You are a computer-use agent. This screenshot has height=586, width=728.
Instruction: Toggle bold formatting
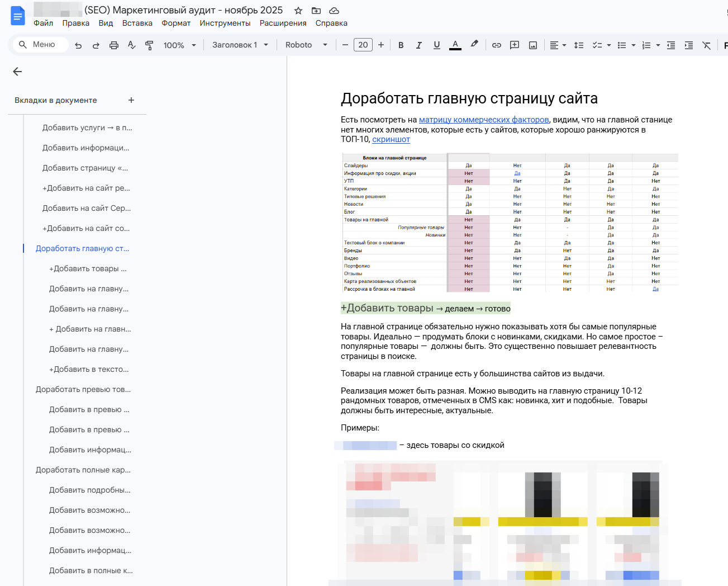pos(401,45)
